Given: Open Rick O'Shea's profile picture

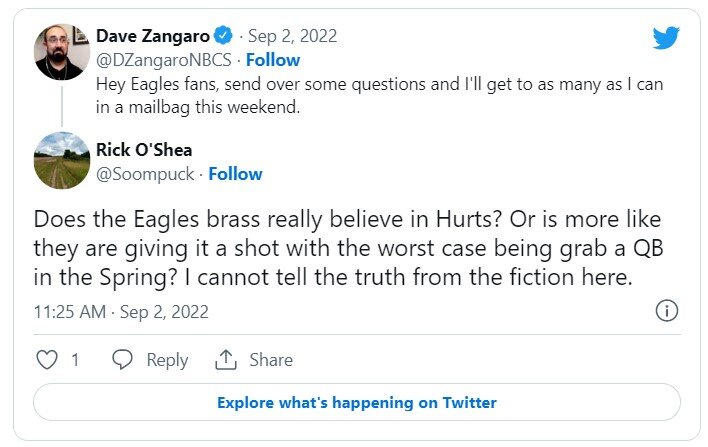Looking at the screenshot, I should click(62, 160).
